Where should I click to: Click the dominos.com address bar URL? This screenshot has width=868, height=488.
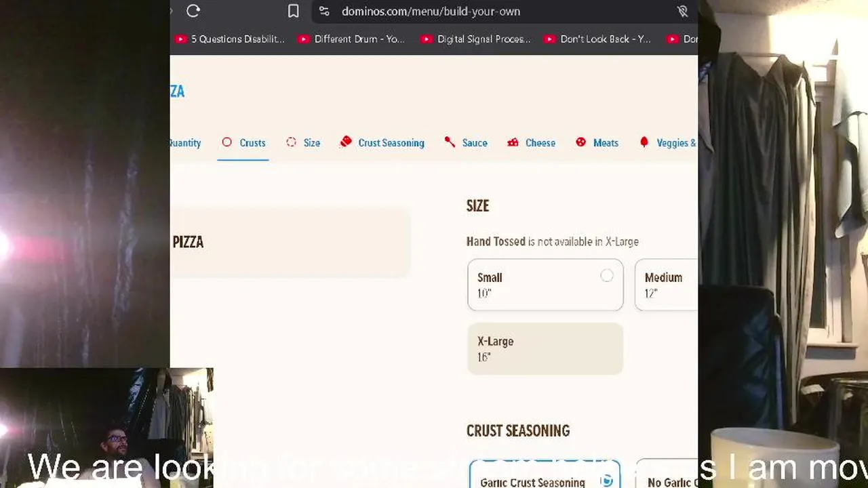[x=431, y=12]
